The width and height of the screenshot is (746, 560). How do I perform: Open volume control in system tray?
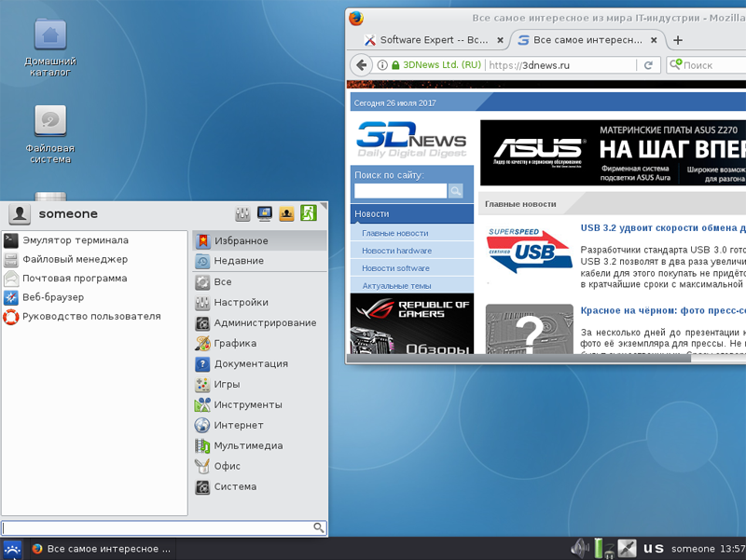[x=580, y=548]
